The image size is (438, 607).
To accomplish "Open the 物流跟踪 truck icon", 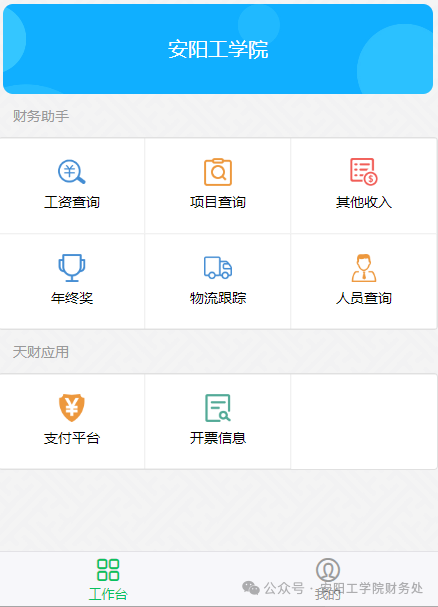I will pos(218,267).
